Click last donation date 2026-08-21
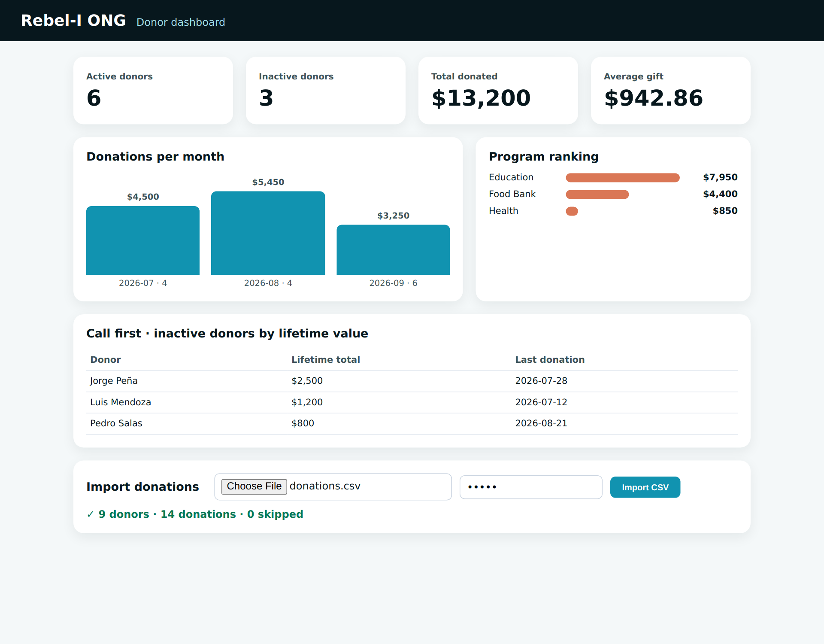824x644 pixels. [x=541, y=423]
